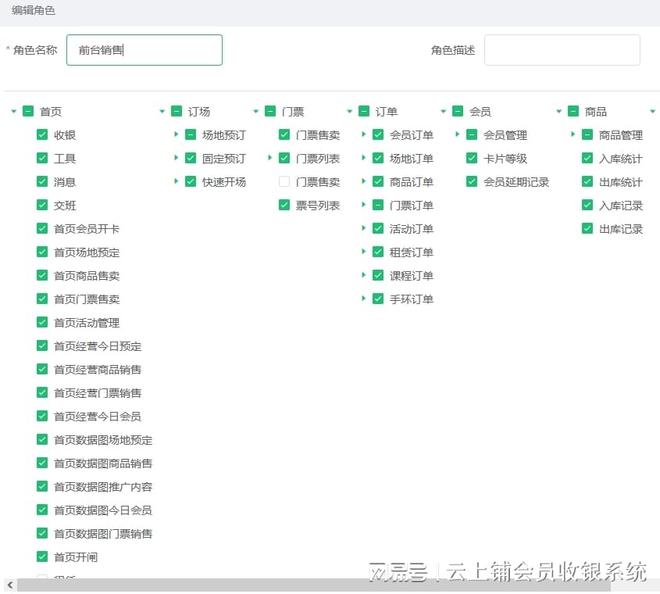Uncheck the 首页数据图推广内容 checkbox
The height and width of the screenshot is (594, 660).
pos(42,486)
